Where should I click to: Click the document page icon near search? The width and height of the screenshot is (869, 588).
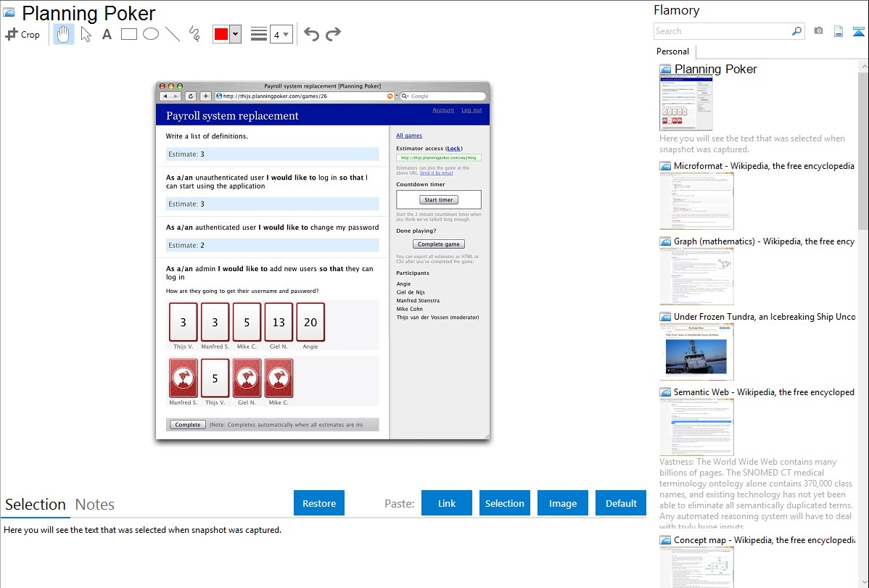coord(839,31)
